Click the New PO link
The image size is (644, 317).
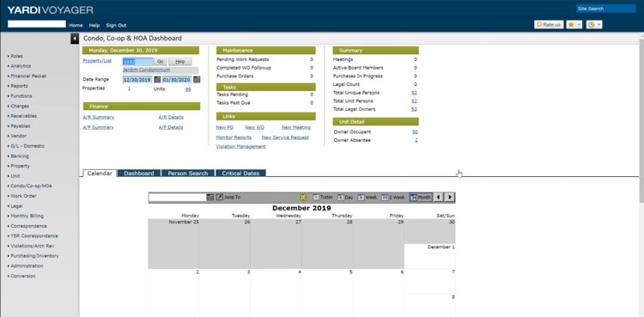coord(225,127)
